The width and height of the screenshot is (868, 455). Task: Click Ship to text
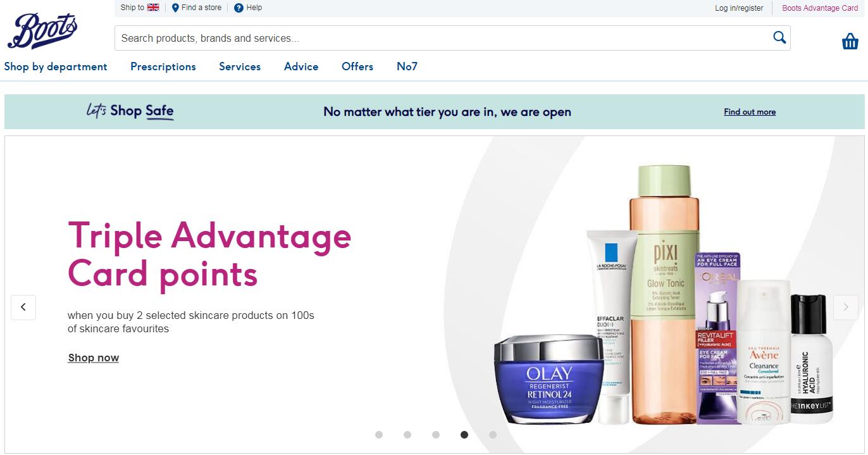point(132,8)
